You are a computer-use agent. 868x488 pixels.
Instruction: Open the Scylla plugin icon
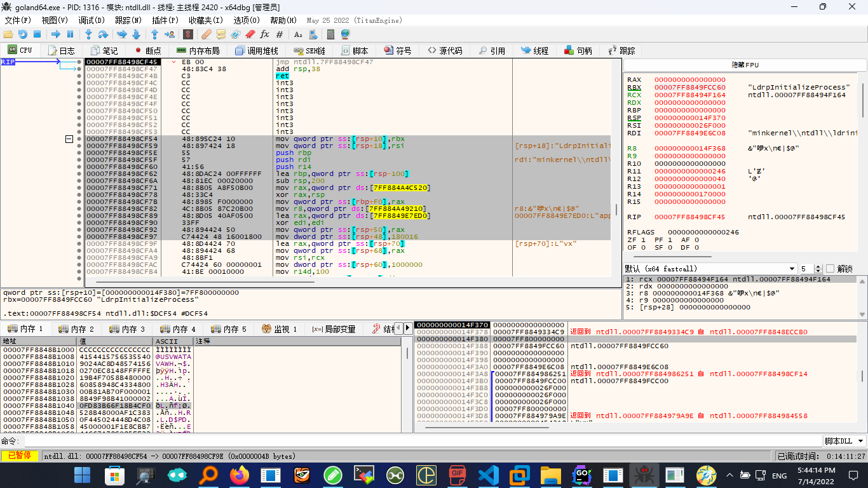pyautogui.click(x=189, y=34)
